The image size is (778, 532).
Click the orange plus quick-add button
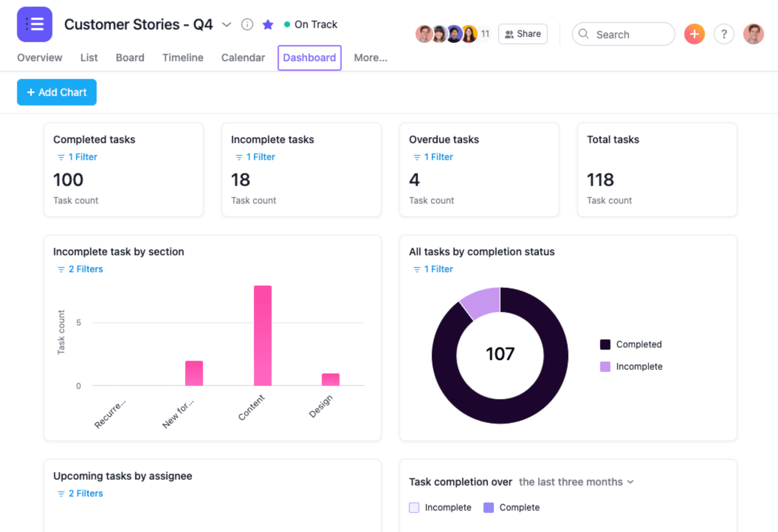tap(694, 34)
